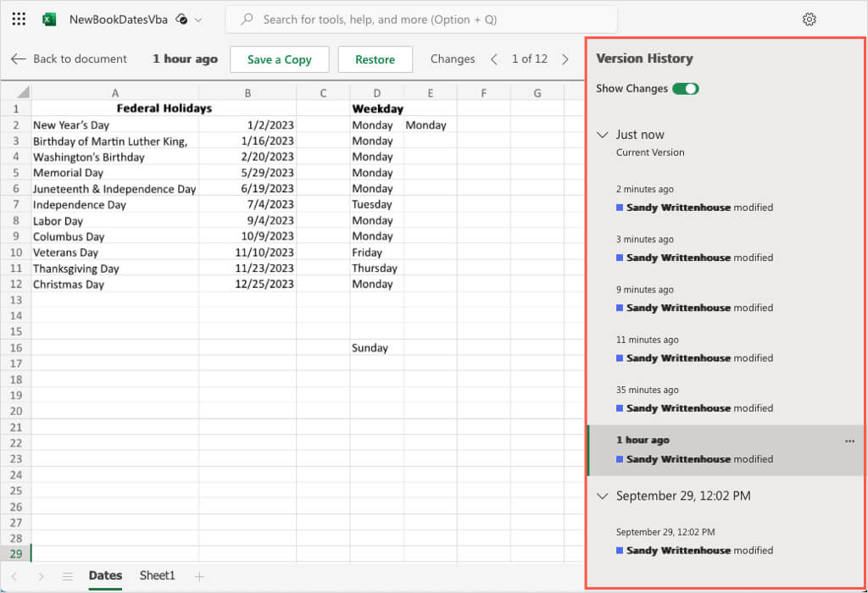Screen dimensions: 868x593
Task: Open more options for 1 hour ago version
Action: (849, 441)
